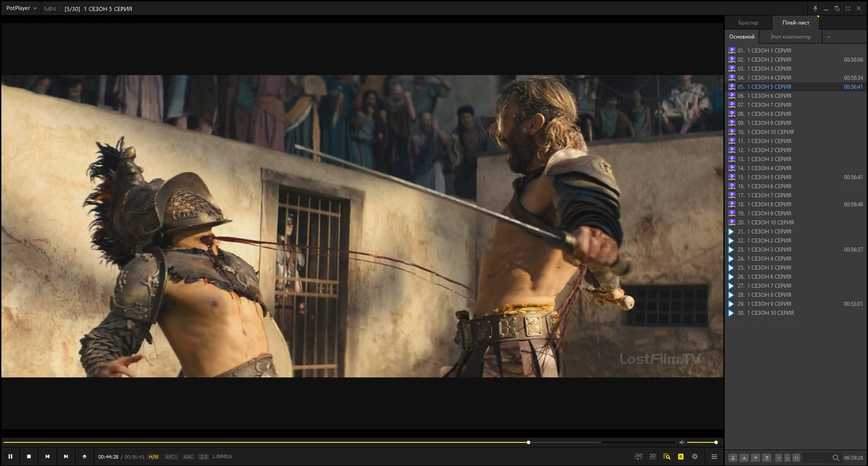Select playlist entry 15. 1 СЕЗОН 5 СЕРИЯ

tap(795, 177)
